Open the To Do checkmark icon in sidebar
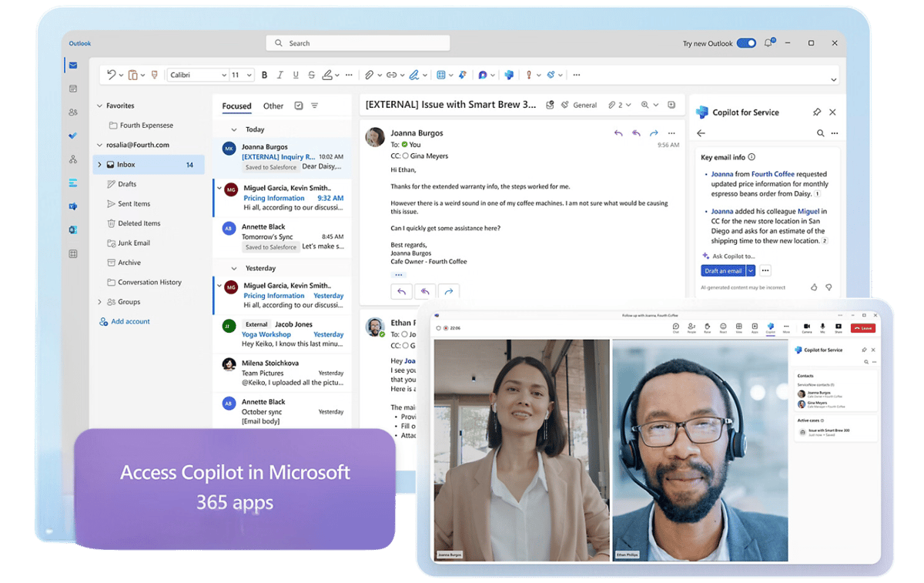Viewport: 924px width, 583px height. [x=73, y=136]
